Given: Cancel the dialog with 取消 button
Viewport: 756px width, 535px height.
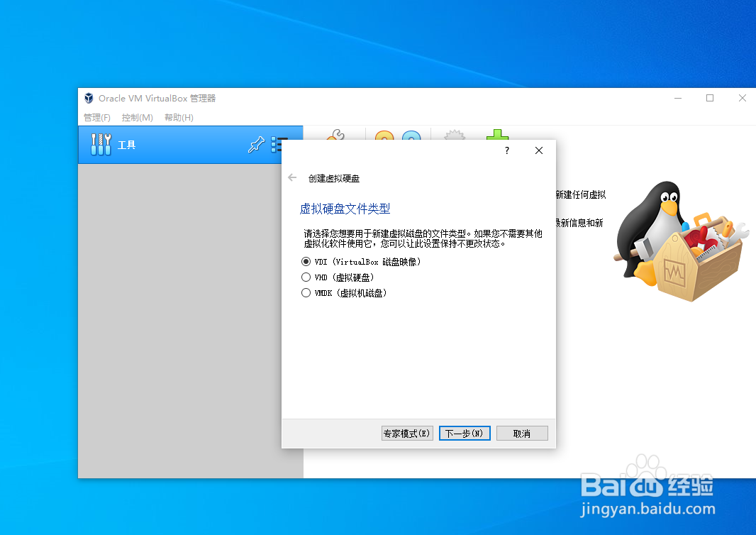Looking at the screenshot, I should click(522, 434).
